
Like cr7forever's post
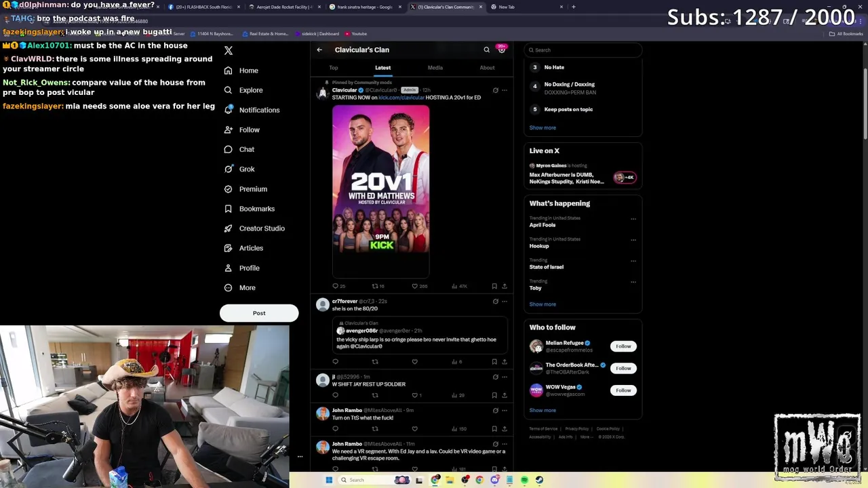[x=414, y=361]
